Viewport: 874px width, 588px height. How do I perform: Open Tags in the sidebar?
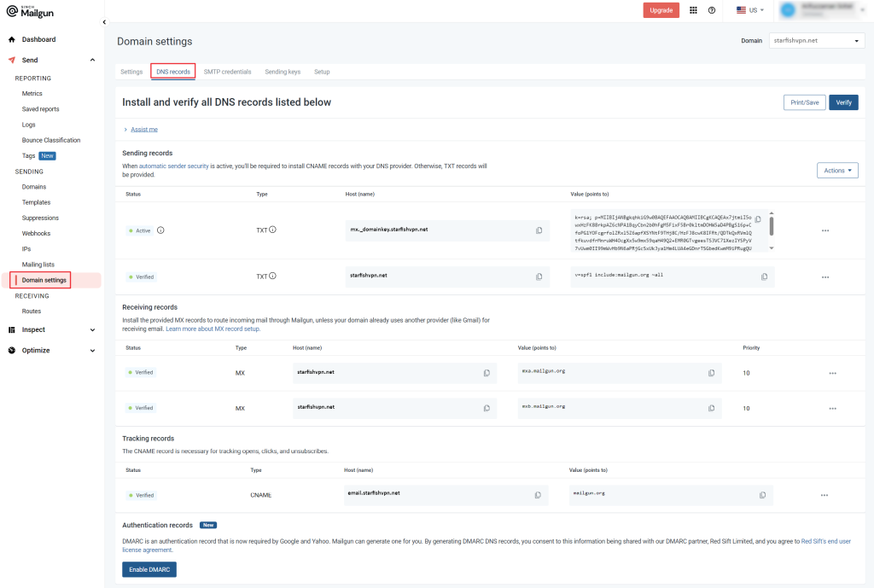pos(28,156)
